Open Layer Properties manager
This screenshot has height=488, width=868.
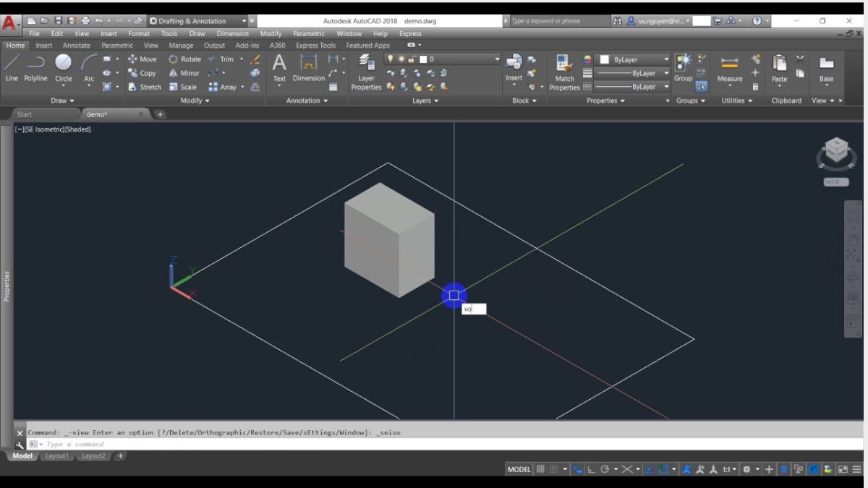click(x=366, y=72)
